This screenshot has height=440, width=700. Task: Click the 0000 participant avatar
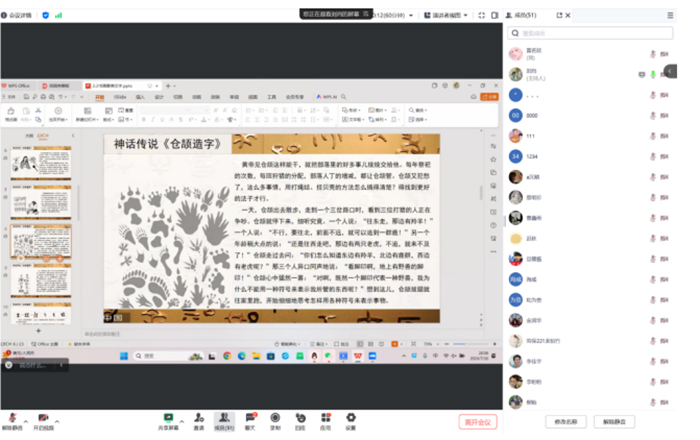coord(516,116)
